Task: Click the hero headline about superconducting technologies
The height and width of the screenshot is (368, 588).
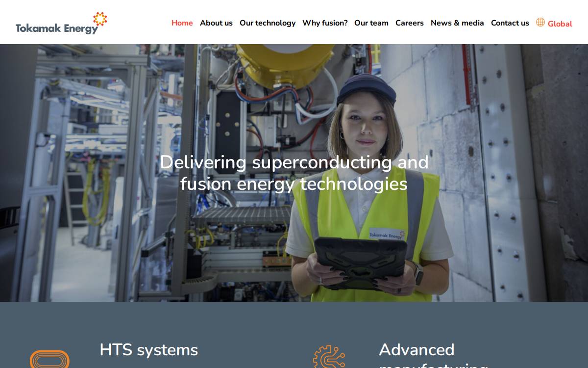Action: click(x=294, y=173)
